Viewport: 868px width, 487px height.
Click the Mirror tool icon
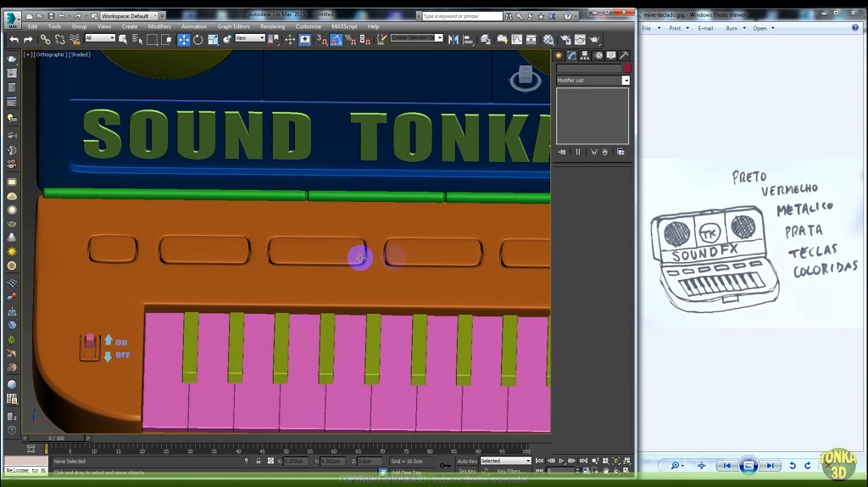453,40
